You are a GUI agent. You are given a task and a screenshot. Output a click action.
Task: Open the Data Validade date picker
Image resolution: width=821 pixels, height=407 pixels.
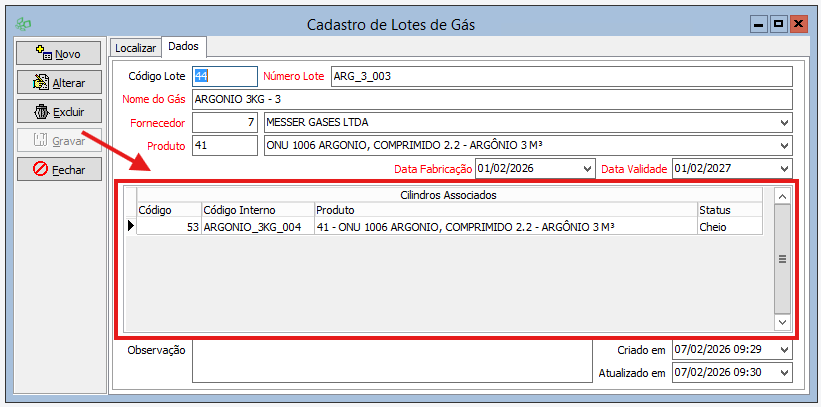tap(783, 169)
